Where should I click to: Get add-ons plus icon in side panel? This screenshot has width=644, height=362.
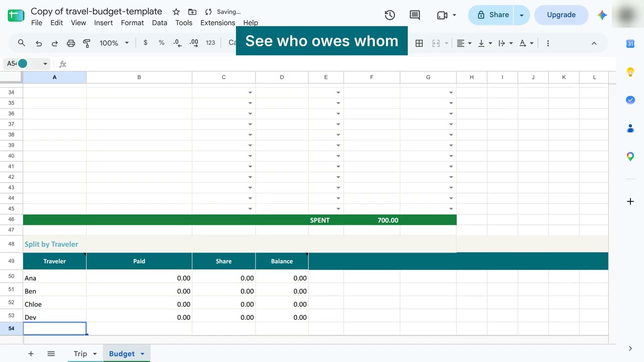[x=630, y=202]
